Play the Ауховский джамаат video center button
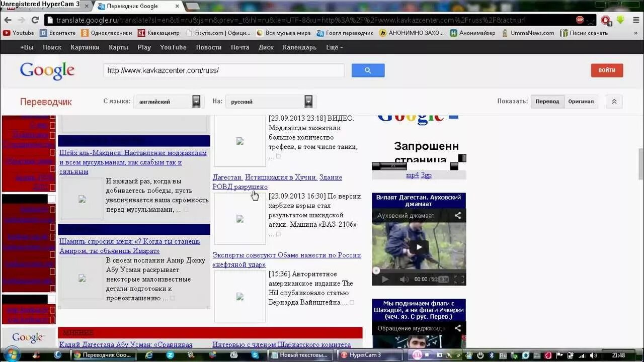 tap(419, 247)
